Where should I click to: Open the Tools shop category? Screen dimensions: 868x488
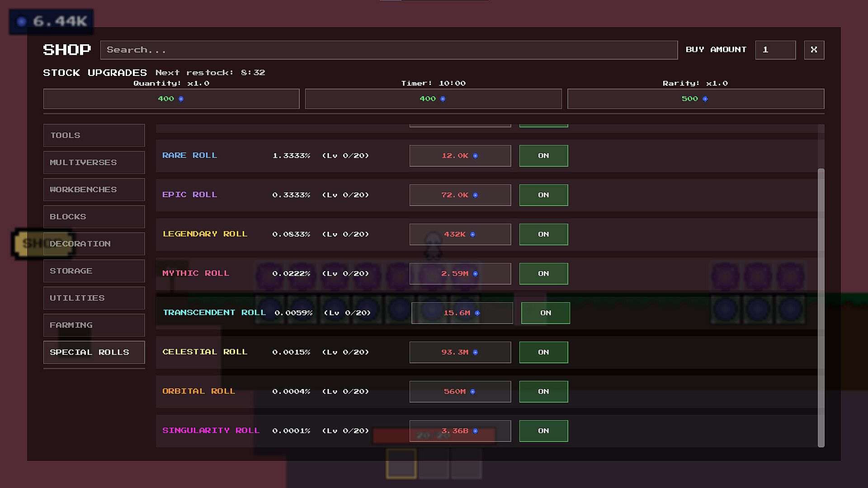coord(94,135)
